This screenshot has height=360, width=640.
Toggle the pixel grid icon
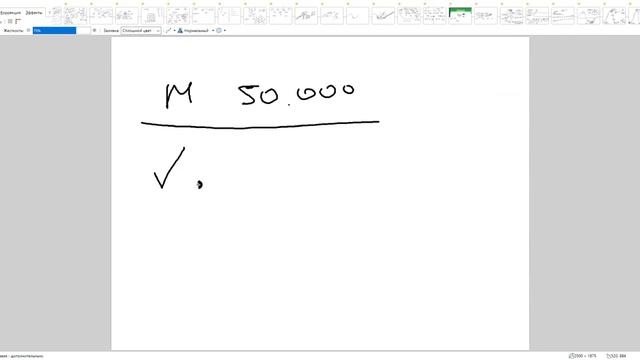click(10, 21)
